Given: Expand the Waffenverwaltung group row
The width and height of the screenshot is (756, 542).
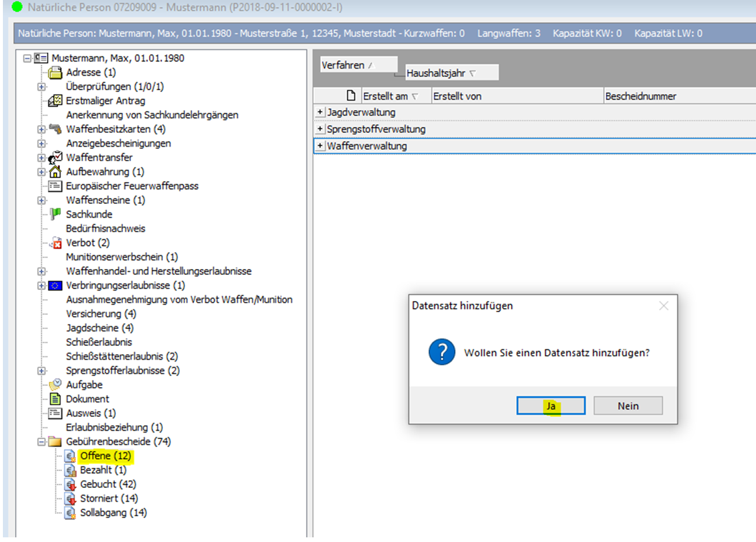Looking at the screenshot, I should pyautogui.click(x=320, y=146).
